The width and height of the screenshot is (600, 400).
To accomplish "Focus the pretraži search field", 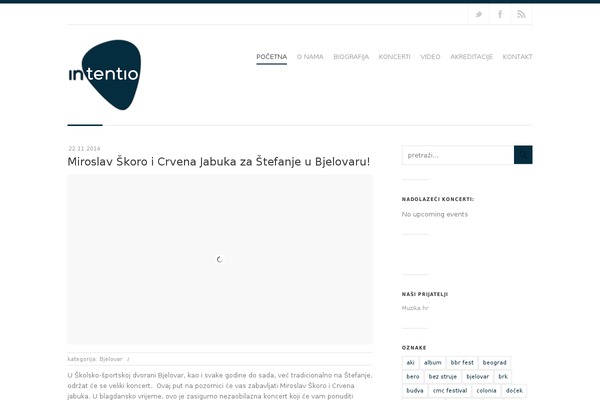I will point(458,155).
